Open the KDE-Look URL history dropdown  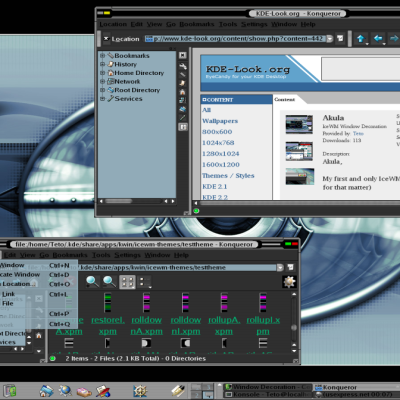[x=330, y=39]
